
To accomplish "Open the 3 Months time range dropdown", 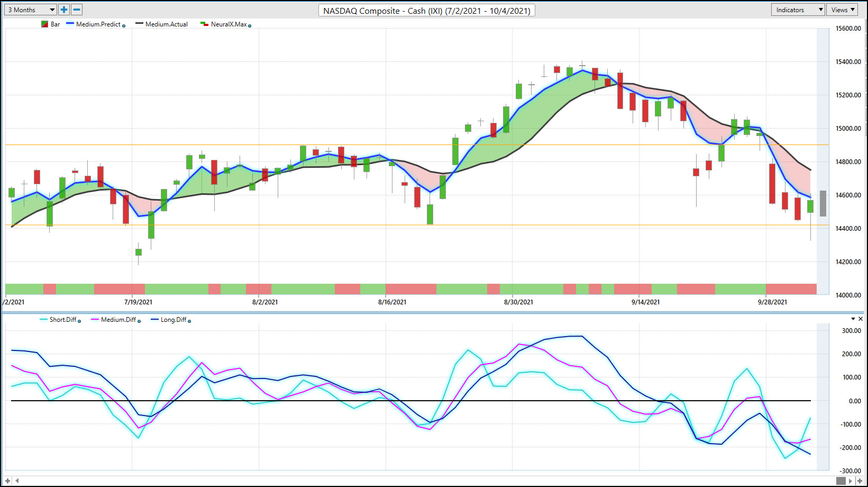I will point(31,10).
